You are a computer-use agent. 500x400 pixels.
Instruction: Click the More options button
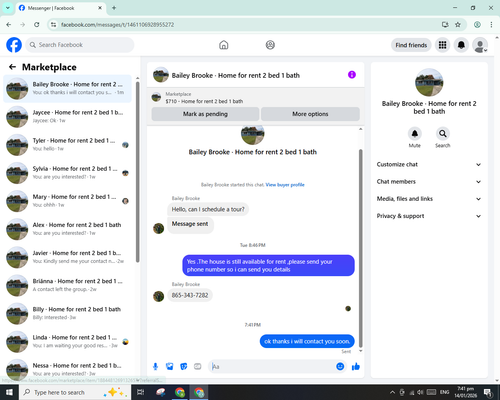click(x=310, y=114)
